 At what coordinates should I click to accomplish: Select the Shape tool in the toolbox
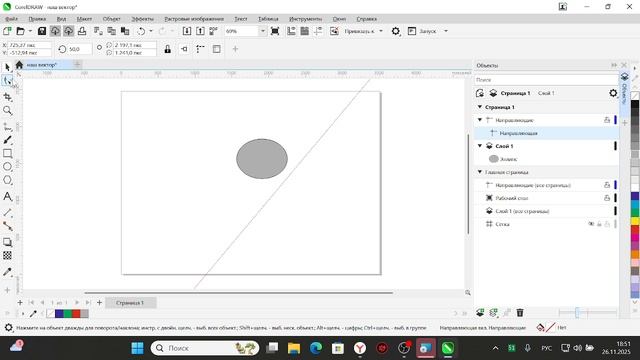[x=7, y=81]
